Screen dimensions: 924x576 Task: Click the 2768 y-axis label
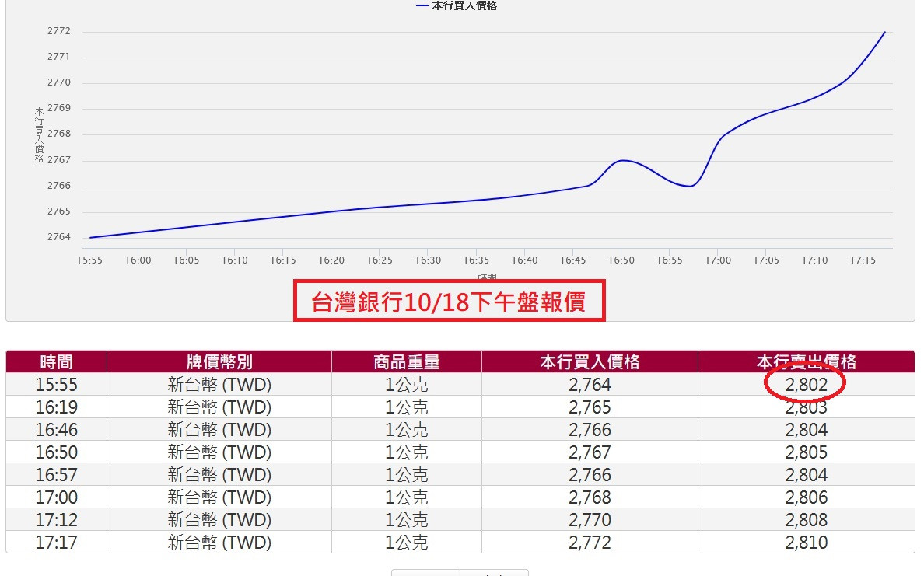click(x=59, y=134)
